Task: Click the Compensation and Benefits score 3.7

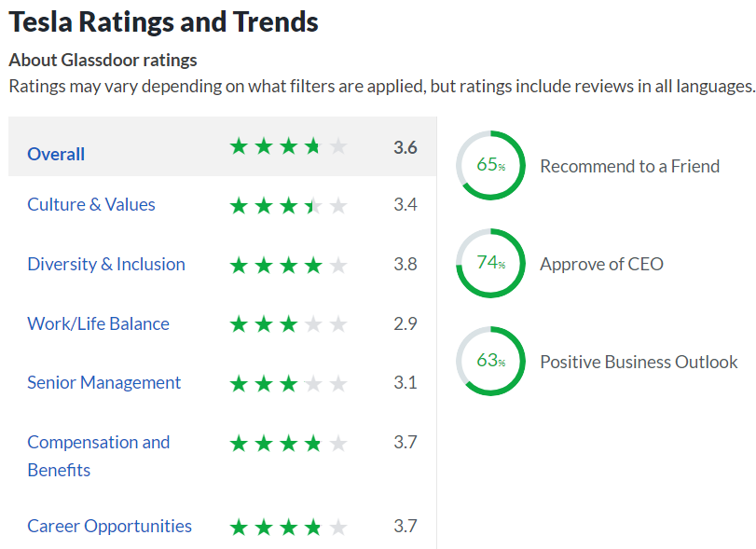Action: [405, 443]
